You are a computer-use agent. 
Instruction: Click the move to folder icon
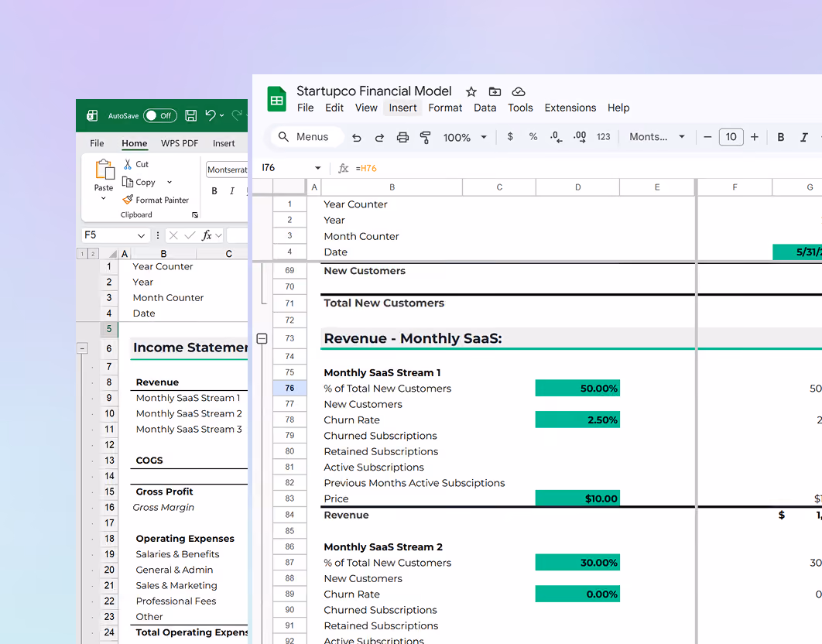(495, 92)
